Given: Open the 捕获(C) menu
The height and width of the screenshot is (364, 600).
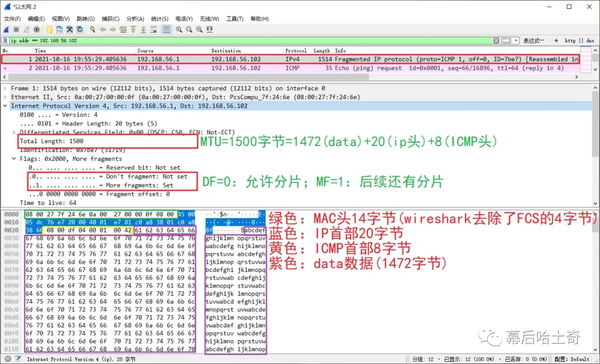Looking at the screenshot, I should (111, 19).
